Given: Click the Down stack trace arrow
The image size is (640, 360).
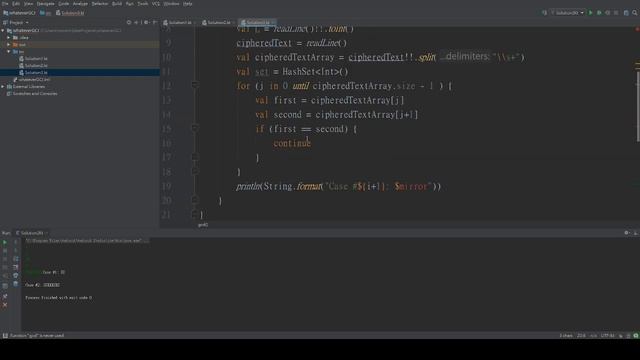Looking at the screenshot, I should (16, 251).
